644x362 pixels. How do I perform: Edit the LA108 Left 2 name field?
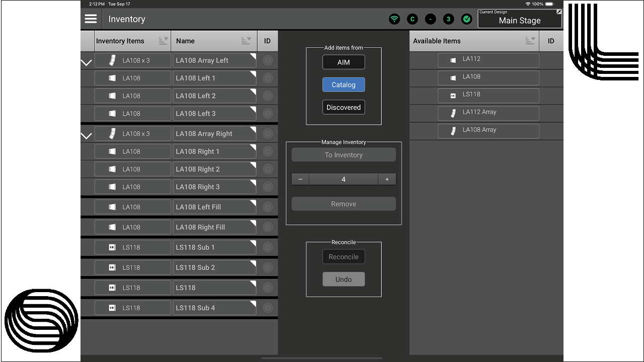tap(214, 96)
